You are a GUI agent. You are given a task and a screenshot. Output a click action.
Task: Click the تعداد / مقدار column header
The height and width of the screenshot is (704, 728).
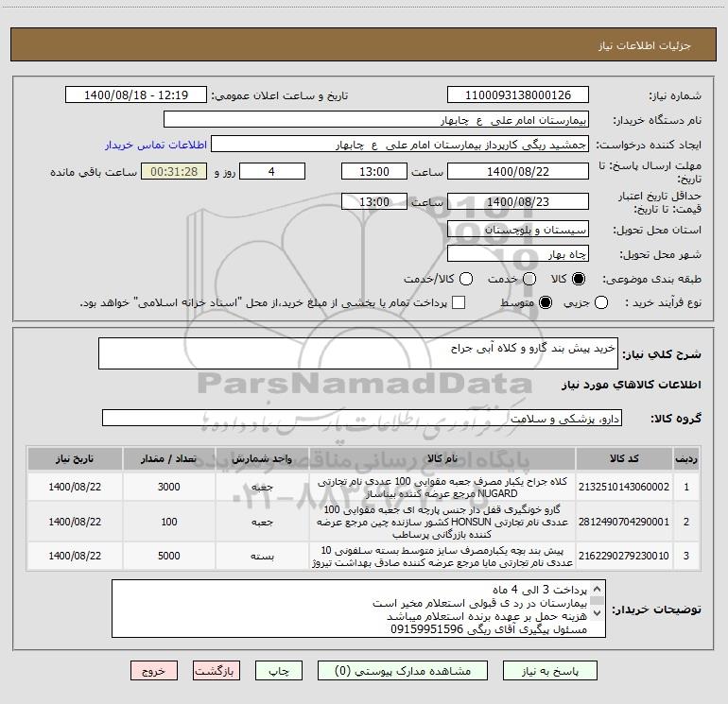[x=168, y=458]
